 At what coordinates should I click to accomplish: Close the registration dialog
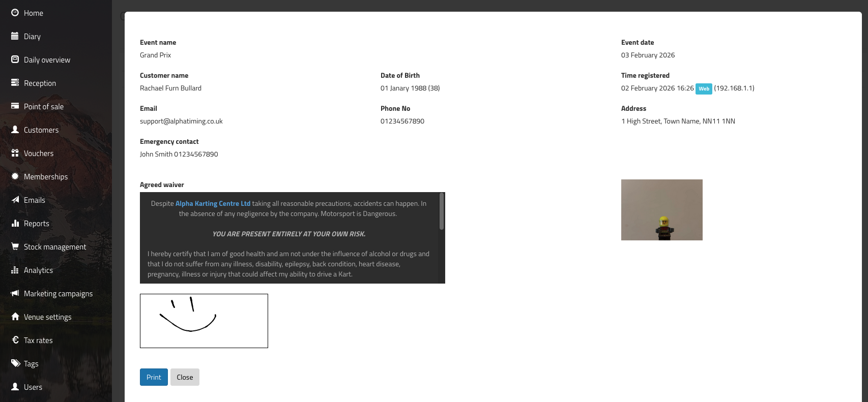185,377
